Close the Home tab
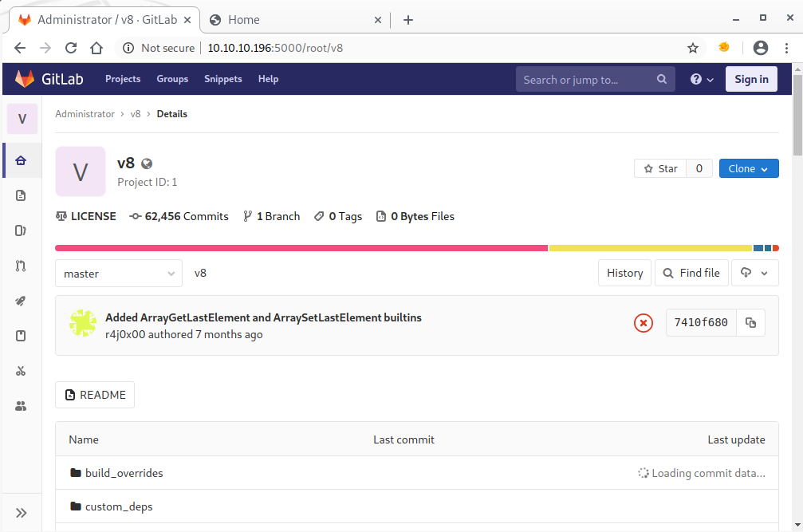Viewport: 803px width, 532px height. click(x=377, y=20)
